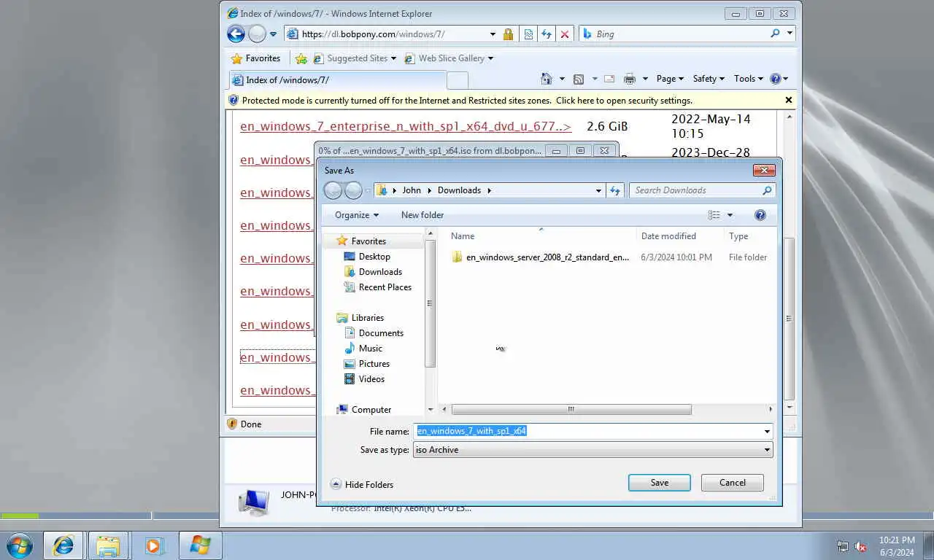Open the Page menu in IE
This screenshot has height=560, width=934.
(670, 79)
